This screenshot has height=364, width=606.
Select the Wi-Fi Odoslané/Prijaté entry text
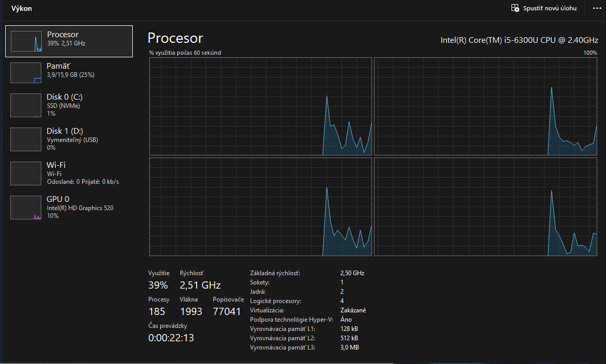coord(83,182)
